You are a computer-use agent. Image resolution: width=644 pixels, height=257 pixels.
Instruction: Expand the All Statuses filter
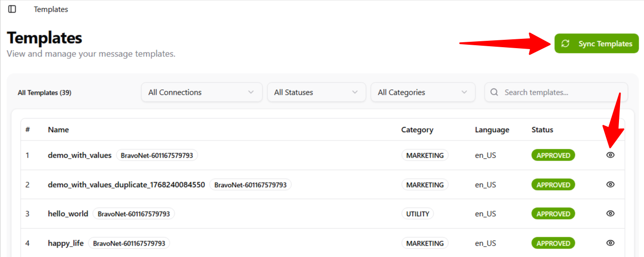pos(316,92)
